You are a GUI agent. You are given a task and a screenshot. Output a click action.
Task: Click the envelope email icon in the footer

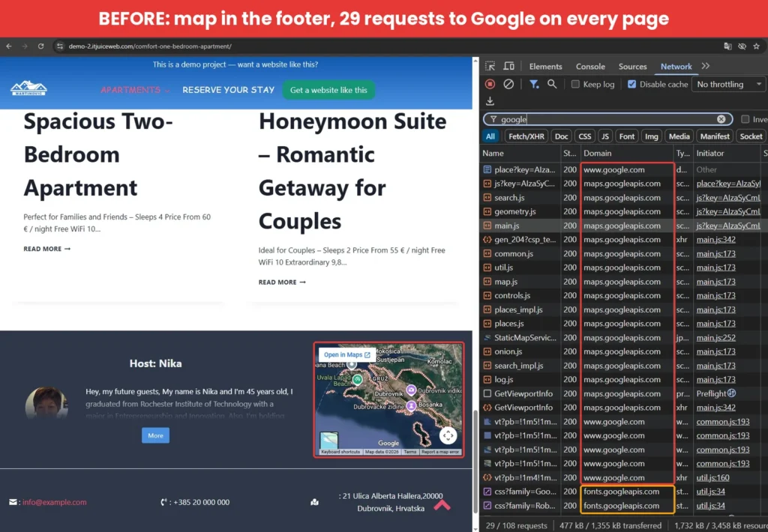pos(13,502)
